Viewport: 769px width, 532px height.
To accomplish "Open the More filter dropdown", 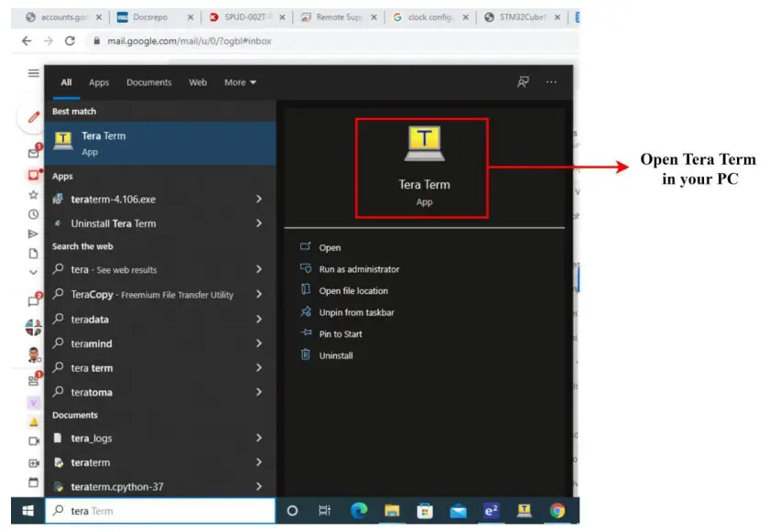I will click(240, 82).
